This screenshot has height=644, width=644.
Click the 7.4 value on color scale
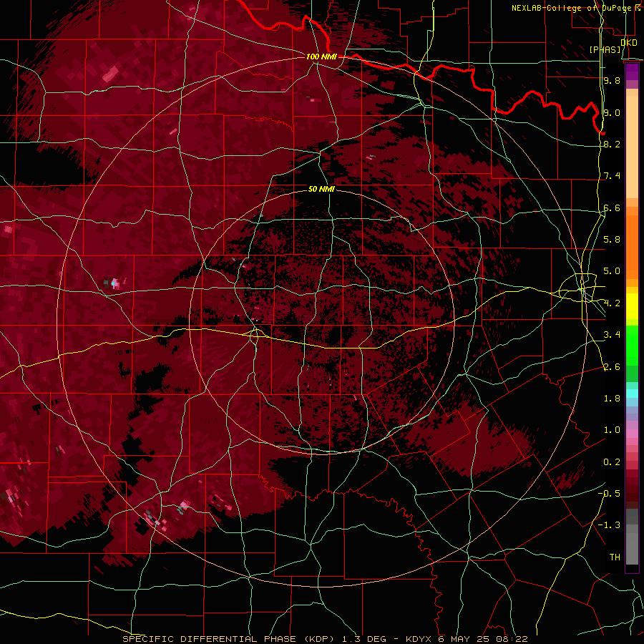click(612, 176)
